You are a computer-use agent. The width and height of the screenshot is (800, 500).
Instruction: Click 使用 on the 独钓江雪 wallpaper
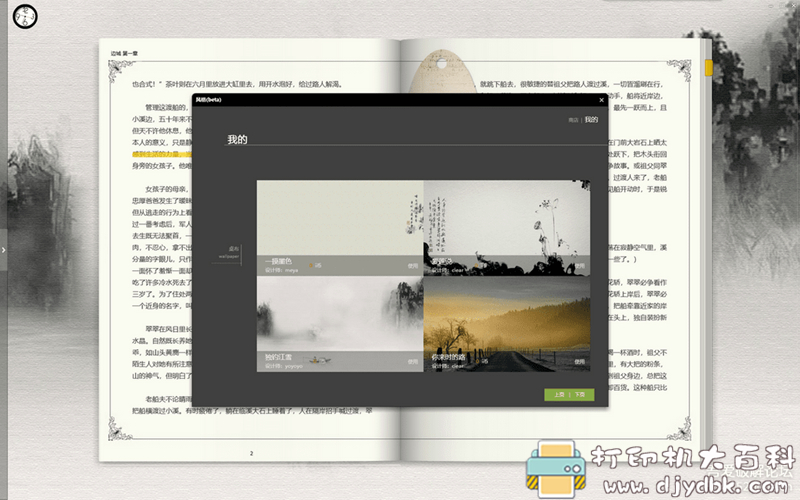pos(412,362)
